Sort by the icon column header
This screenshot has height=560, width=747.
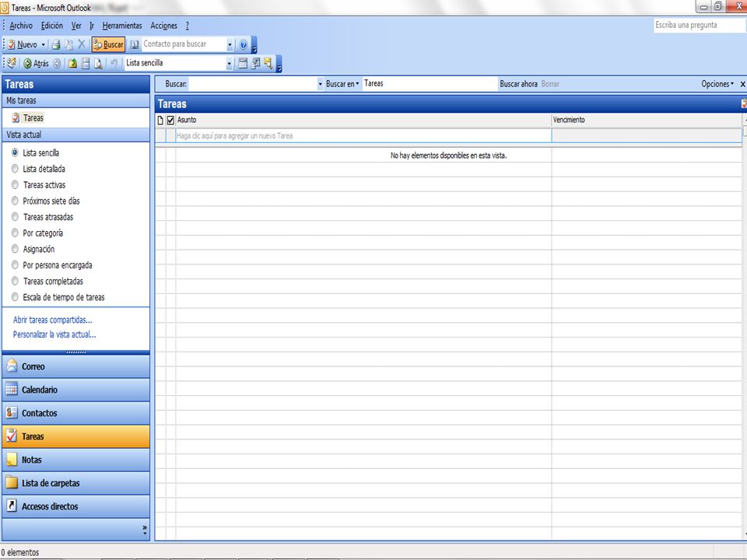[x=160, y=121]
